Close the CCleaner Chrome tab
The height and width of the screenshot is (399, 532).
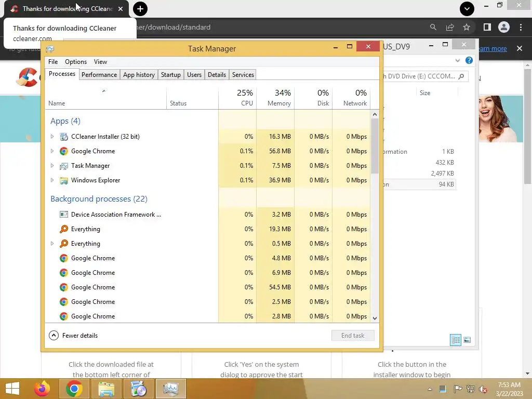[x=121, y=9]
